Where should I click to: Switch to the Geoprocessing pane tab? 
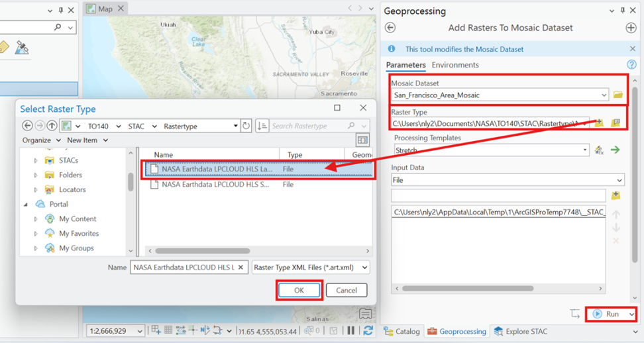[456, 331]
